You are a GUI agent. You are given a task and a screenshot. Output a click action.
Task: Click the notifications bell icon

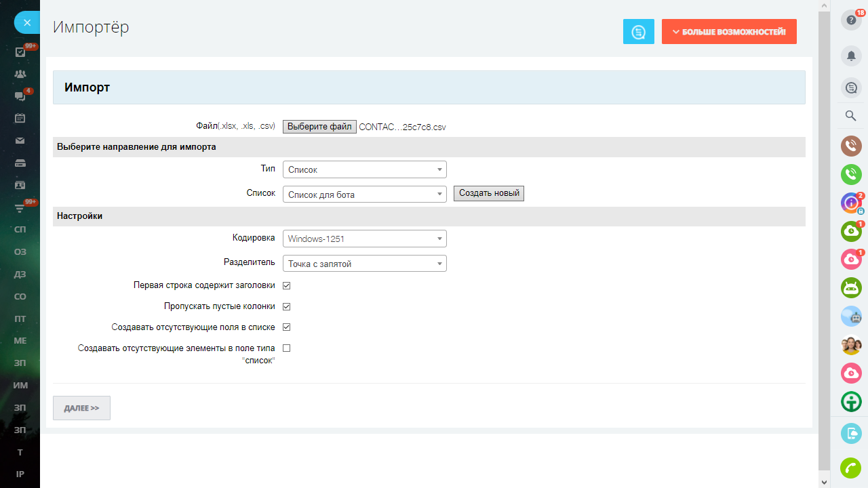[850, 56]
